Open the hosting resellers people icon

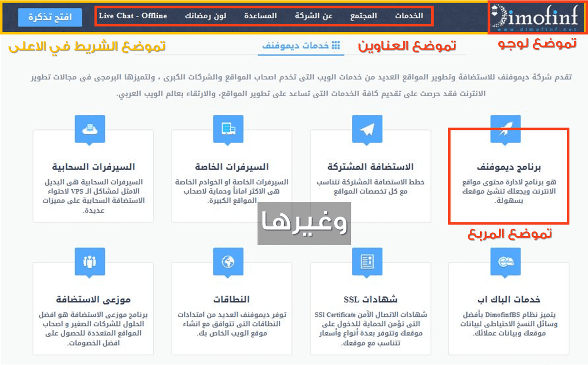[x=90, y=262]
